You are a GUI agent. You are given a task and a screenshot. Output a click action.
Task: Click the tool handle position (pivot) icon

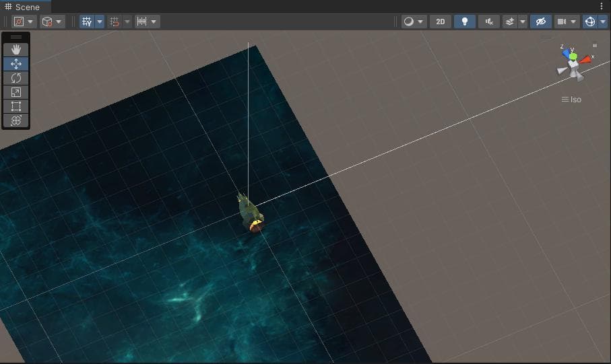point(19,22)
